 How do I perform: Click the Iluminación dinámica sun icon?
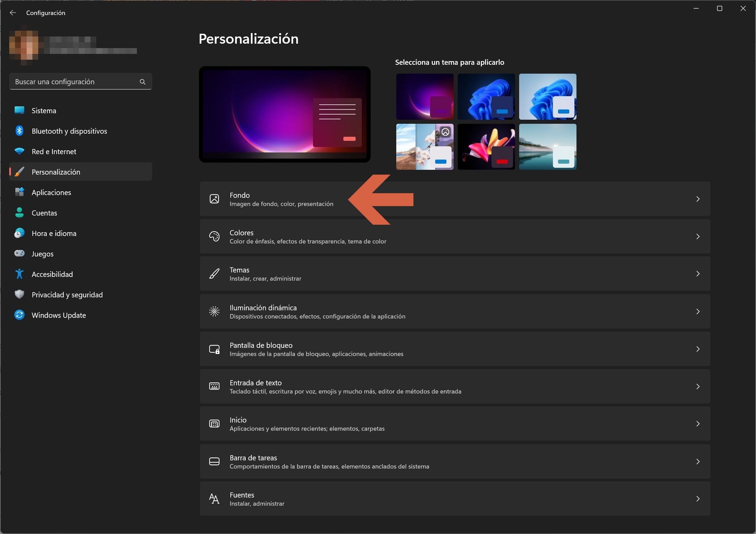click(214, 311)
